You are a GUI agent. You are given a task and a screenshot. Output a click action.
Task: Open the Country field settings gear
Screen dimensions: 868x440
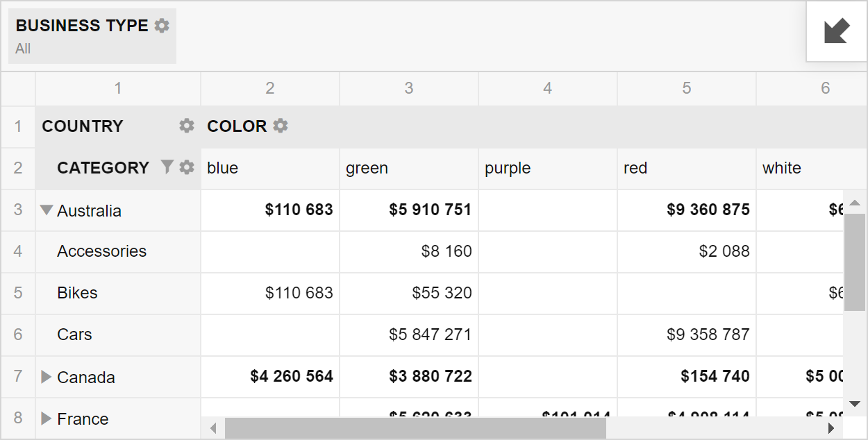187,126
